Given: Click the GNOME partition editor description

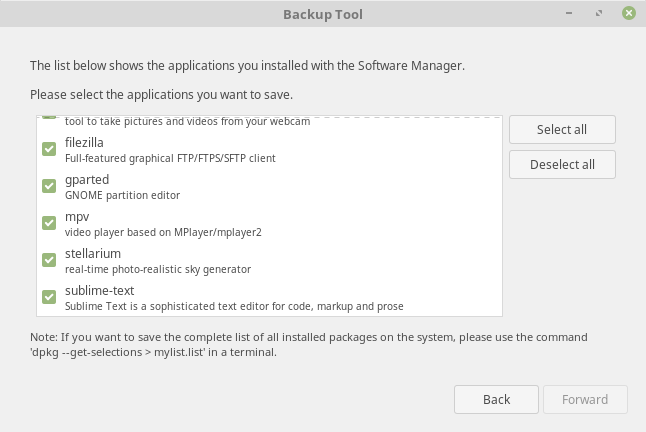Looking at the screenshot, I should pyautogui.click(x=121, y=195).
